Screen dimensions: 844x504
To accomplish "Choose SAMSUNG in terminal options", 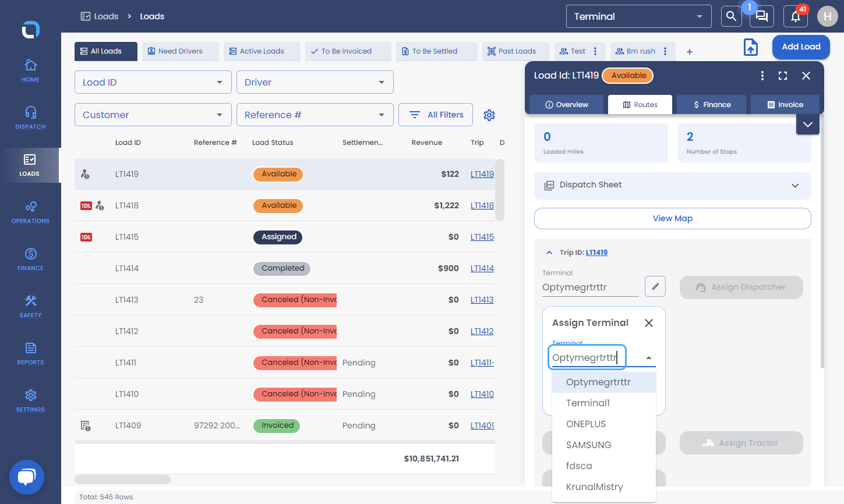I will 603,445.
